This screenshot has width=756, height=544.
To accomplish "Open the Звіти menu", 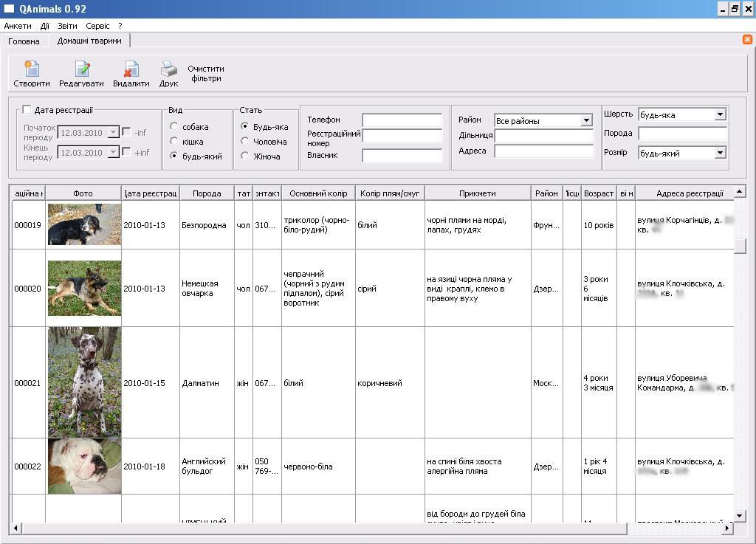I will coord(67,26).
